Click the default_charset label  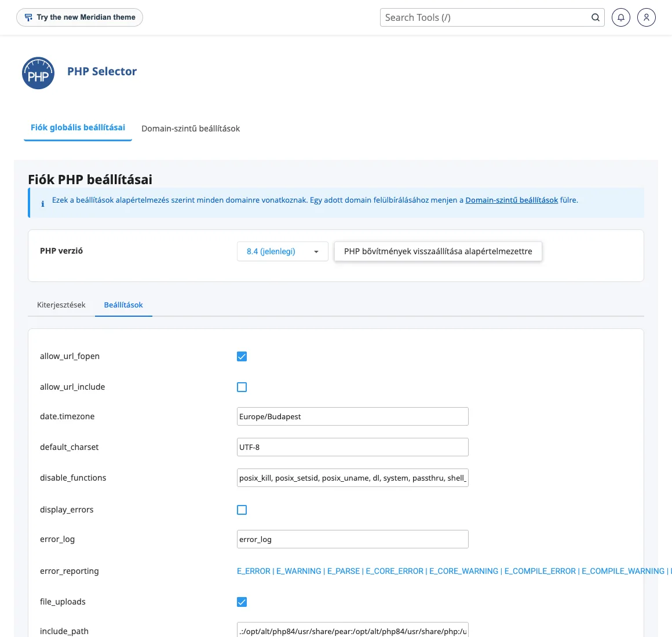pyautogui.click(x=70, y=447)
